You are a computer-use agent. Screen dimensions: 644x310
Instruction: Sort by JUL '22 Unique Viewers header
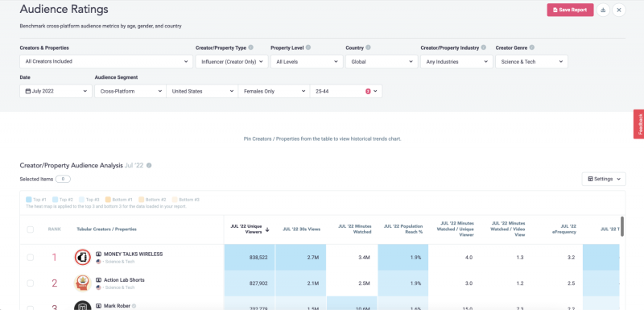click(247, 229)
